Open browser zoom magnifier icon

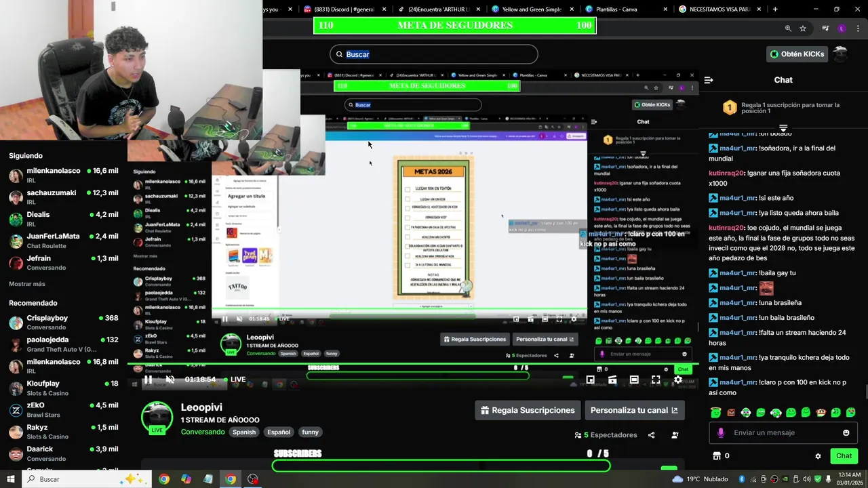click(788, 28)
